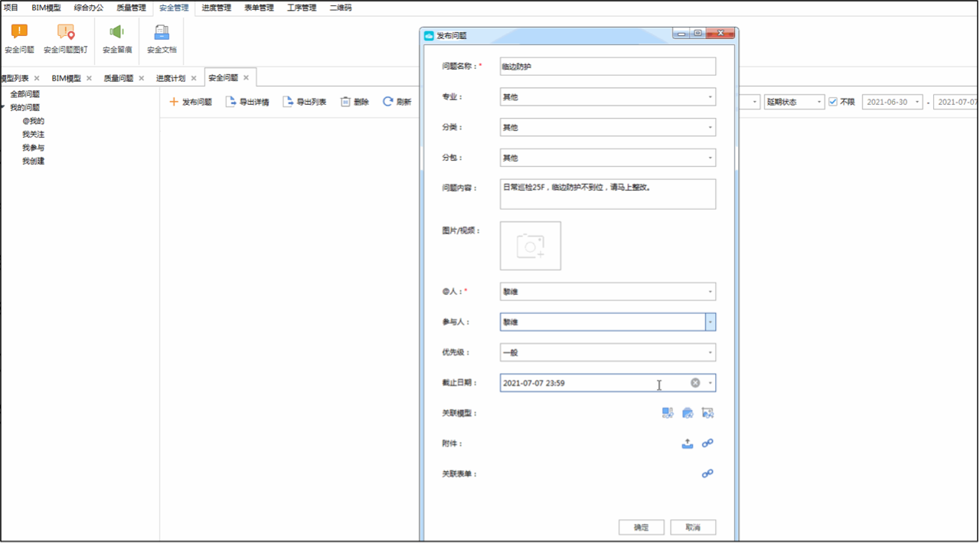The image size is (980, 543).
Task: Click the camera placeholder to add 图片/视频
Action: (x=531, y=246)
